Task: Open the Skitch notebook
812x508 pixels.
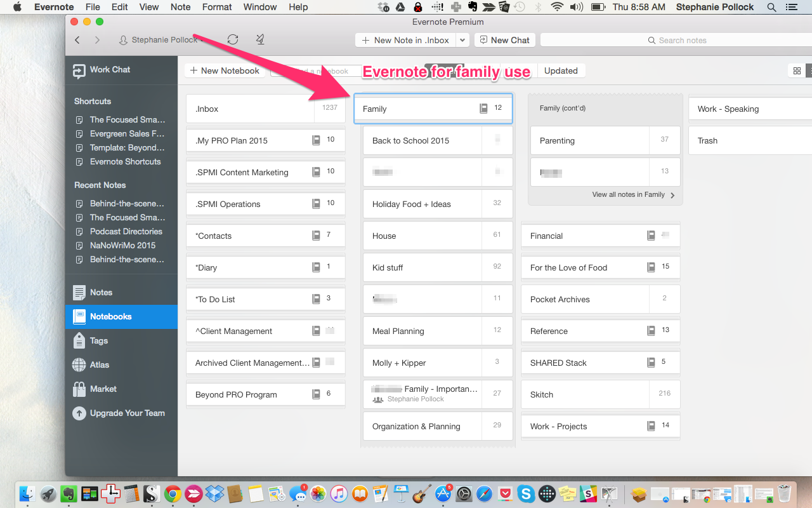Action: click(600, 394)
